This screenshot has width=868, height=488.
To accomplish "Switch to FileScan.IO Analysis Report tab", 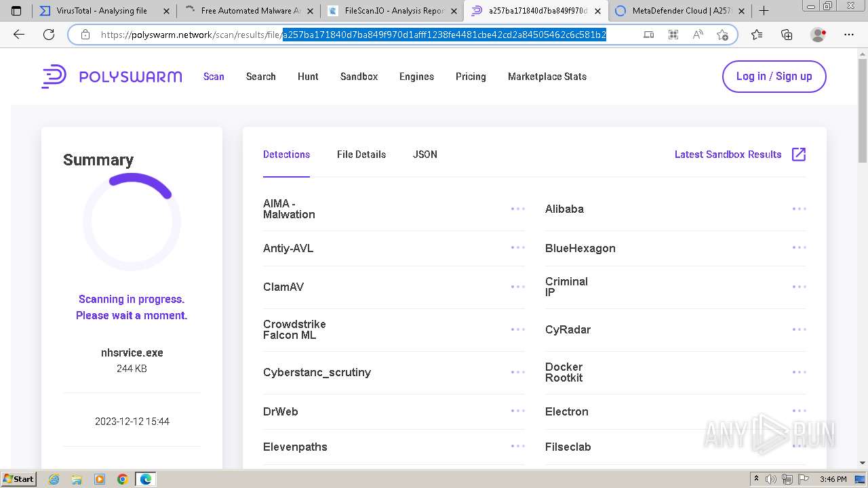I will pos(392,11).
